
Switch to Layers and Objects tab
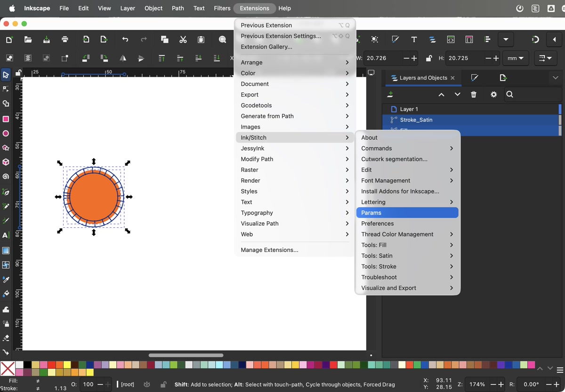coord(422,78)
